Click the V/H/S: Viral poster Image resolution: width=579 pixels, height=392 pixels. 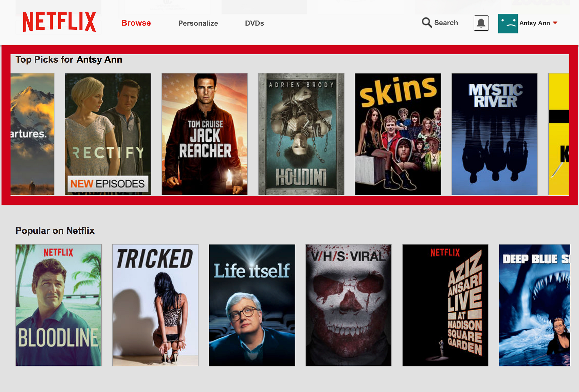tap(349, 305)
